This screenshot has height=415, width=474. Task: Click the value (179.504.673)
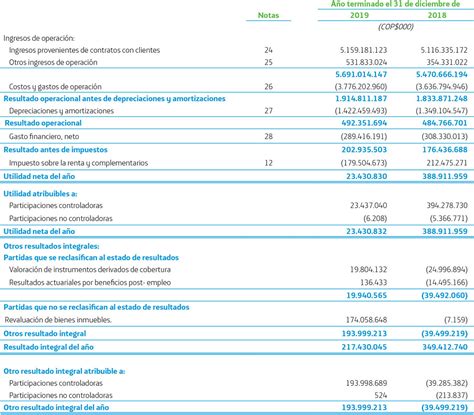364,163
